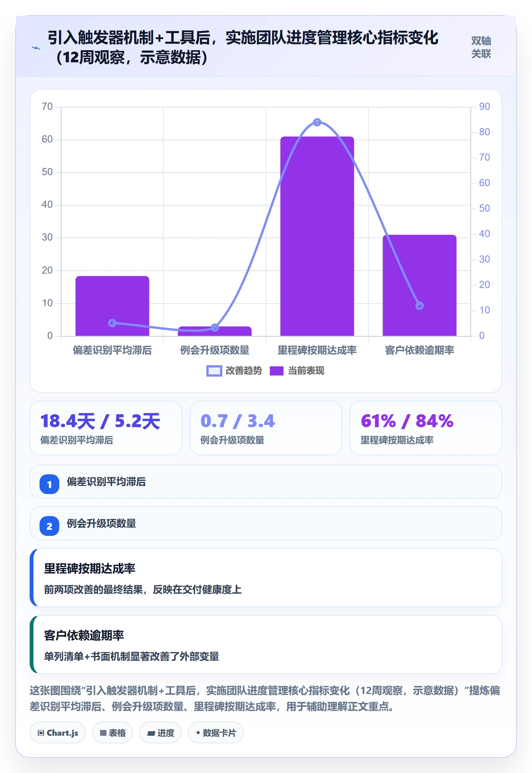The height and width of the screenshot is (773, 532).
Task: Click the lightning bolt icon beside the title
Action: pos(36,48)
